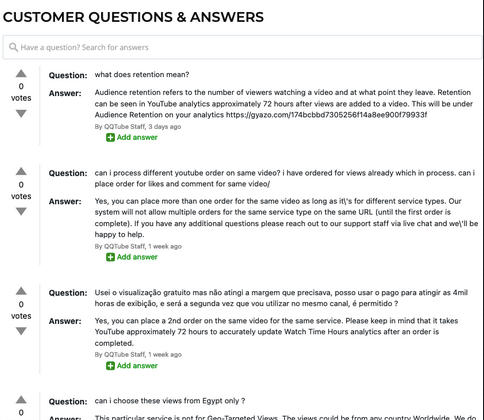484x420 pixels.
Task: Add answer under the retention question
Action: pos(132,137)
